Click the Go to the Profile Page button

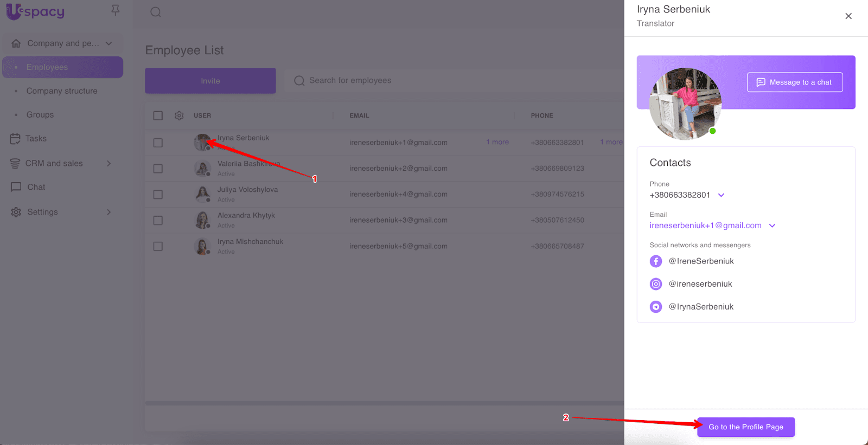coord(745,427)
